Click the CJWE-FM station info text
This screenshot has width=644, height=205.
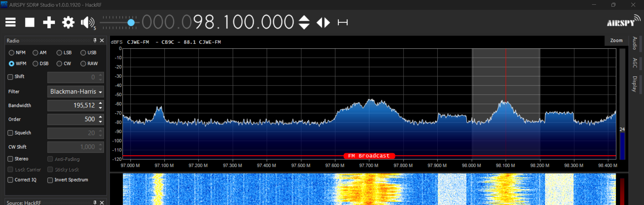(x=174, y=42)
